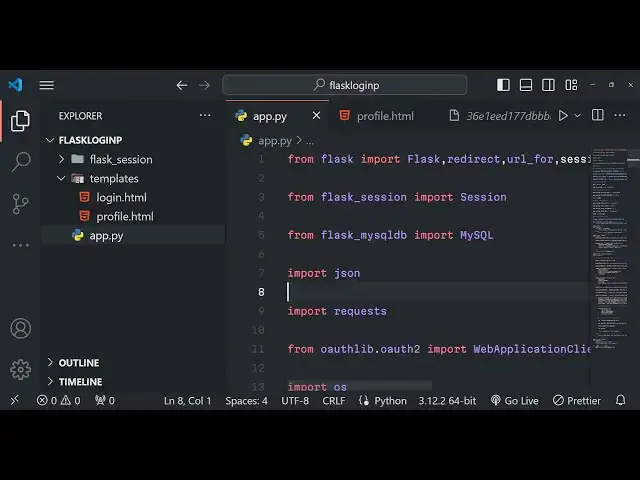Click the word Session on line 3
This screenshot has height=480, width=640.
[483, 197]
